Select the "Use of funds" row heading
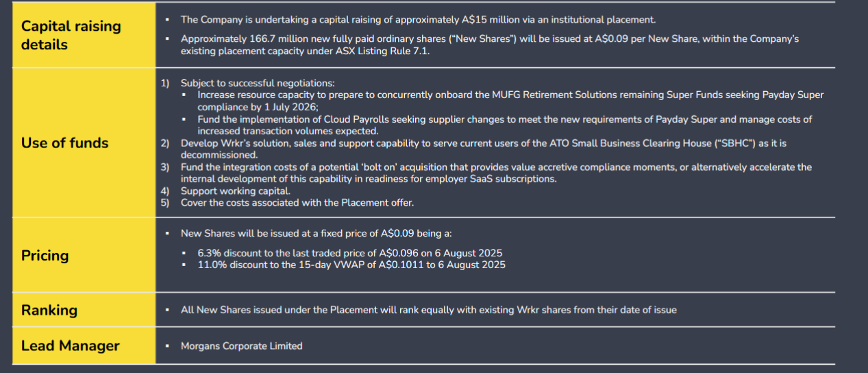Screen dimensions: 868x373 click(x=64, y=143)
